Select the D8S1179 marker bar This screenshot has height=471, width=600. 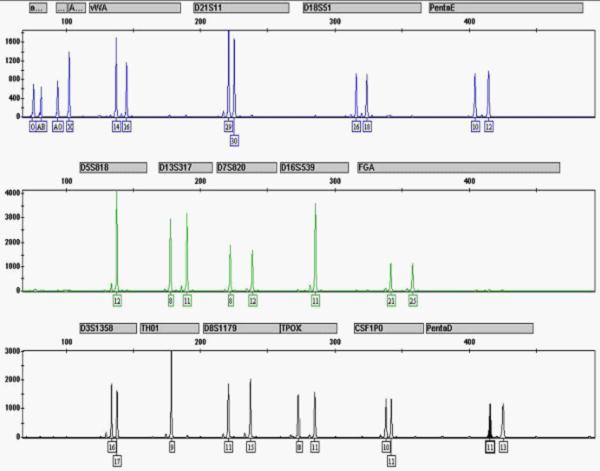coord(240,328)
